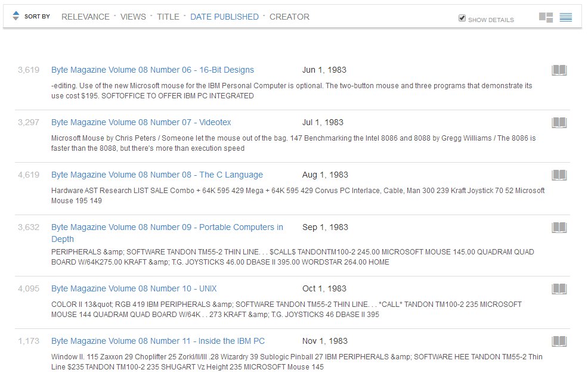The width and height of the screenshot is (588, 379).
Task: Toggle the Show Details checkbox
Action: (462, 18)
